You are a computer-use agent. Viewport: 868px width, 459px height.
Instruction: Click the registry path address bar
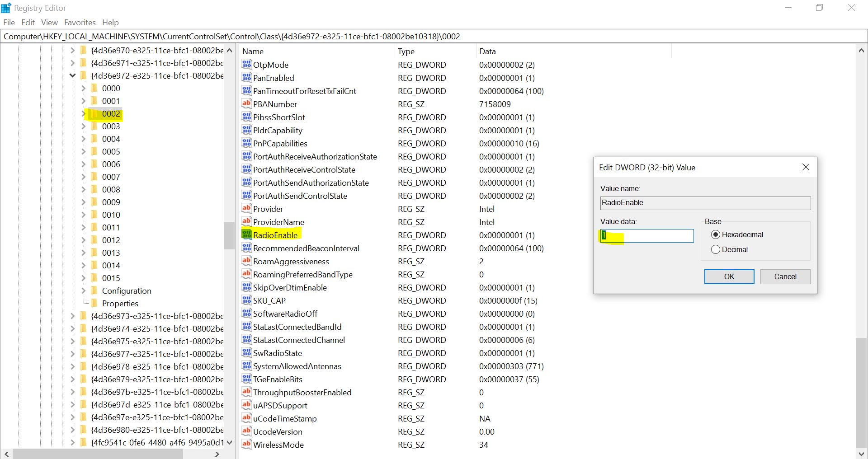[434, 36]
